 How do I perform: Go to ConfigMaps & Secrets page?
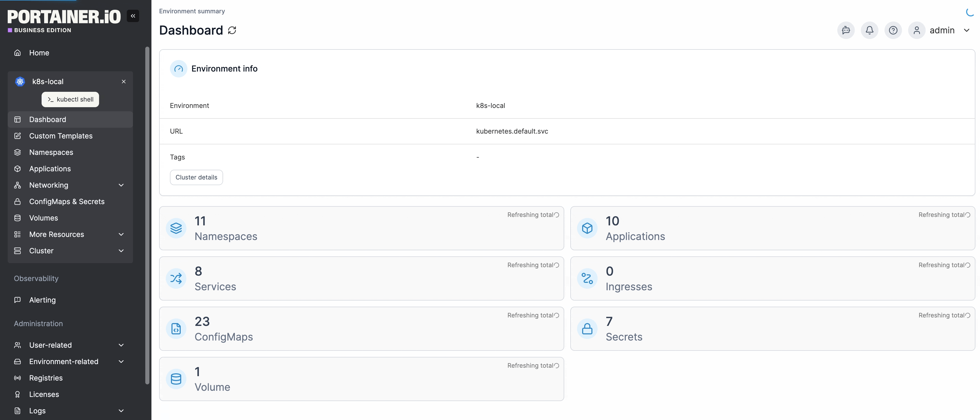click(66, 202)
